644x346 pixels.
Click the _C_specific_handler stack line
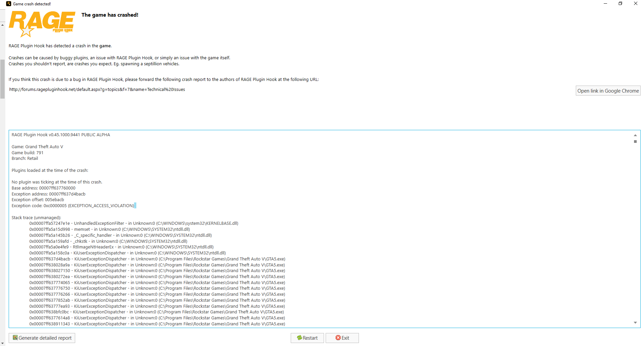coord(120,235)
